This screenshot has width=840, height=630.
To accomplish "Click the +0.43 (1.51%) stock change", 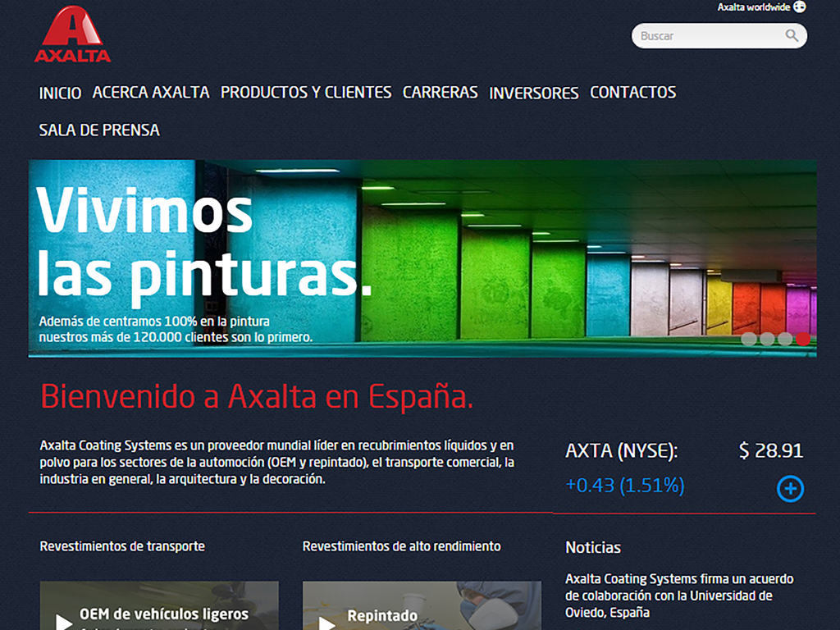I will click(x=624, y=485).
